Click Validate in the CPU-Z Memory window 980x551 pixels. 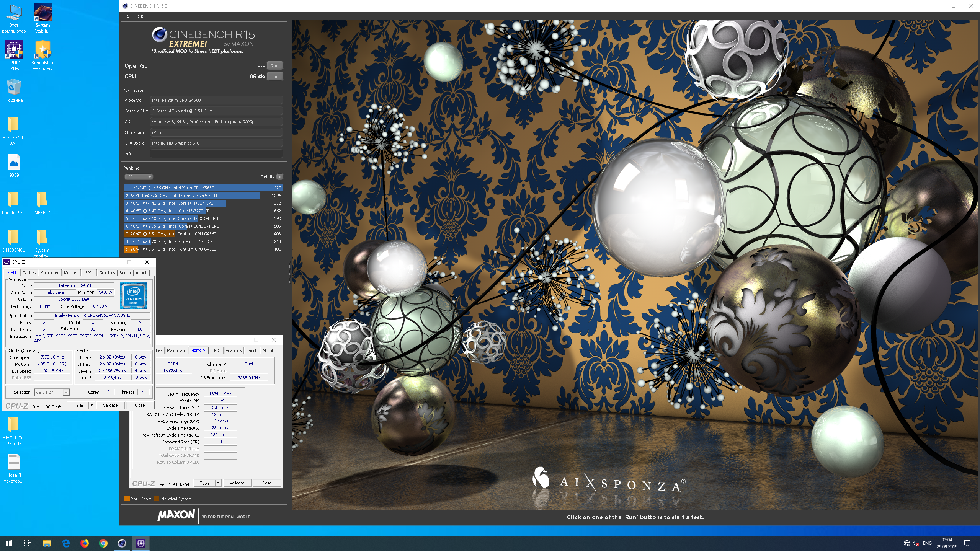237,483
